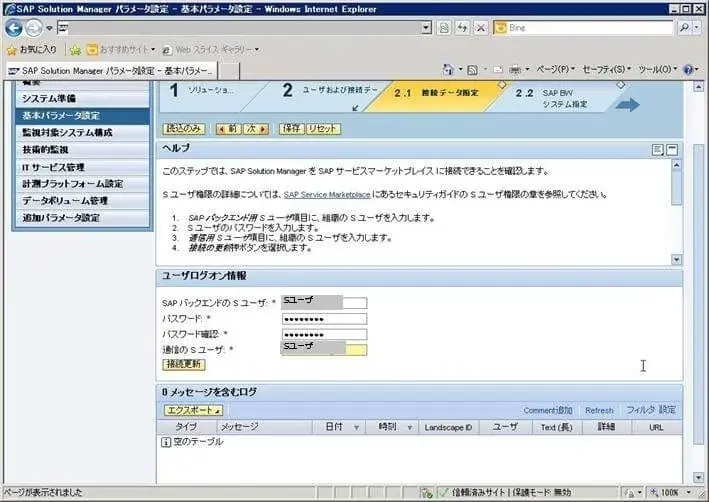
Task: Select 追加パラメータ設定 in the left navigation
Action: [x=82, y=218]
